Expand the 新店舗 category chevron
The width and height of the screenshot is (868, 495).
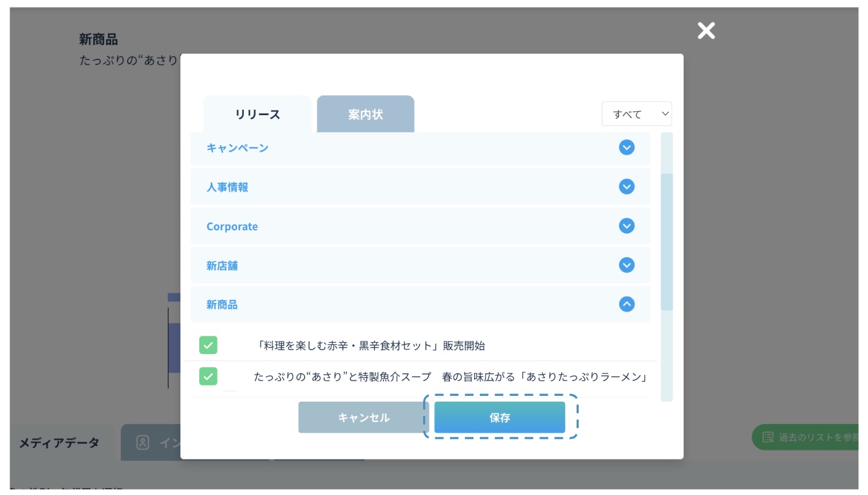[626, 265]
